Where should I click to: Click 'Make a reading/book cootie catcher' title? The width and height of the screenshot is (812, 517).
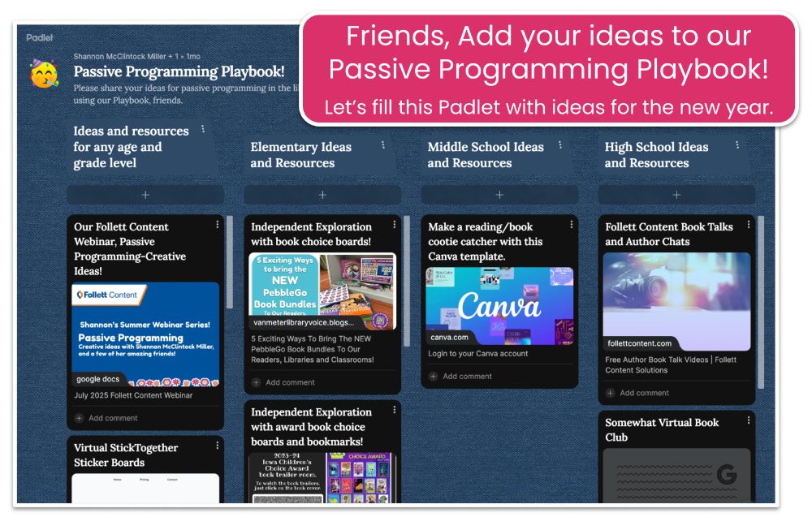coord(486,242)
